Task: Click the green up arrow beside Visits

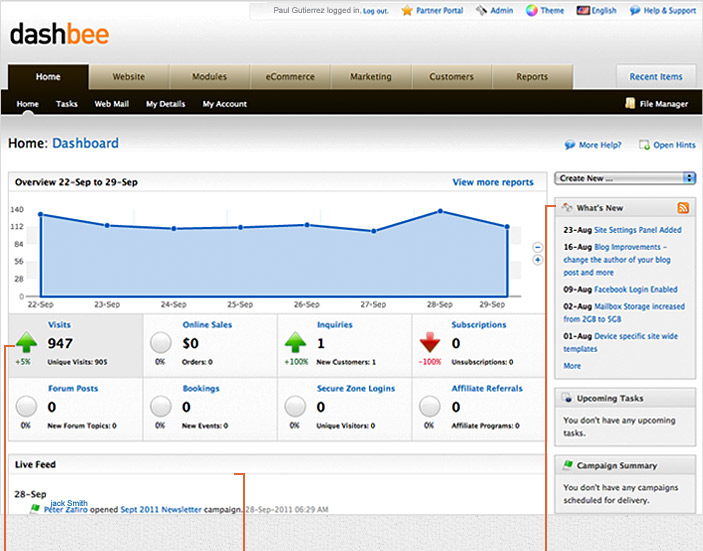Action: [26, 342]
